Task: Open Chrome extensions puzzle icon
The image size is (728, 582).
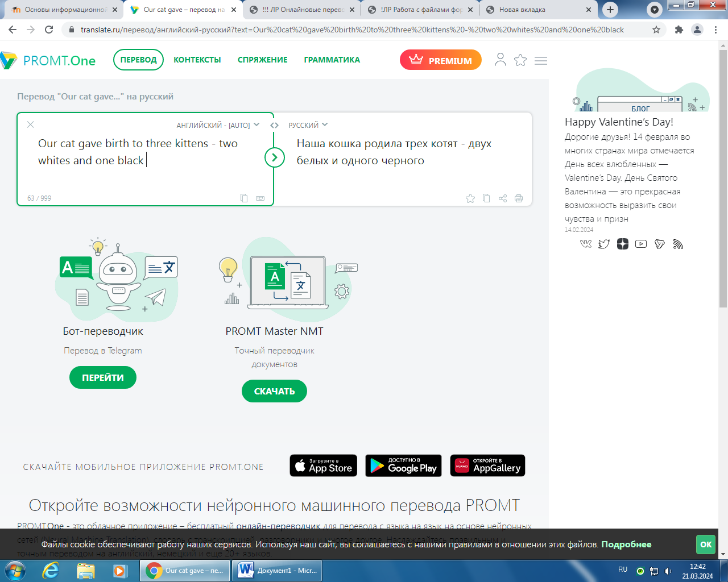Action: [679, 30]
